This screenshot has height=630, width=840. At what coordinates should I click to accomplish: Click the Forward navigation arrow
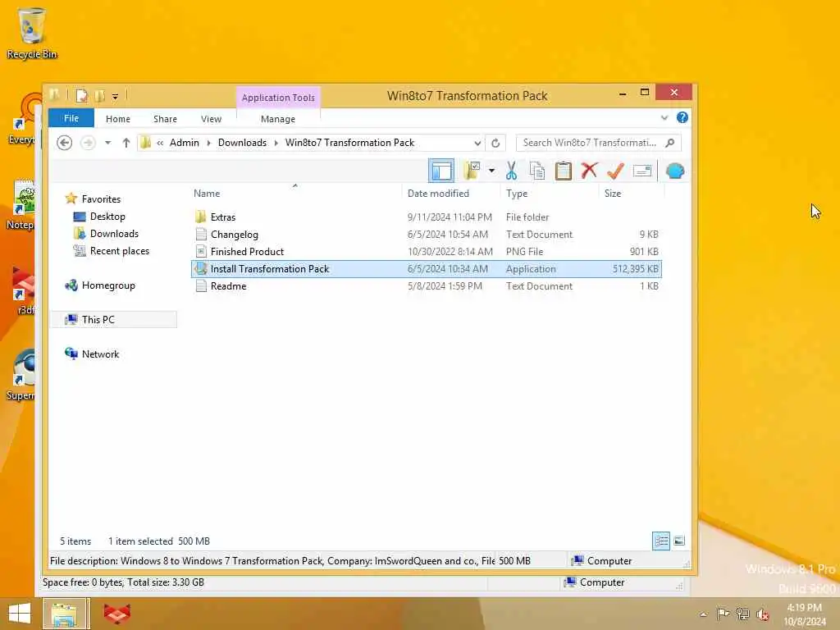(88, 143)
